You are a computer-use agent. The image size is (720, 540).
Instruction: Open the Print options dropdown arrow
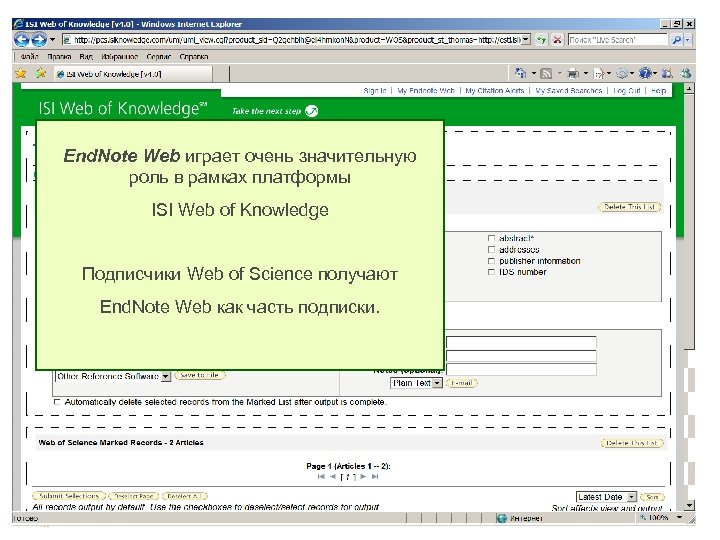[x=585, y=73]
